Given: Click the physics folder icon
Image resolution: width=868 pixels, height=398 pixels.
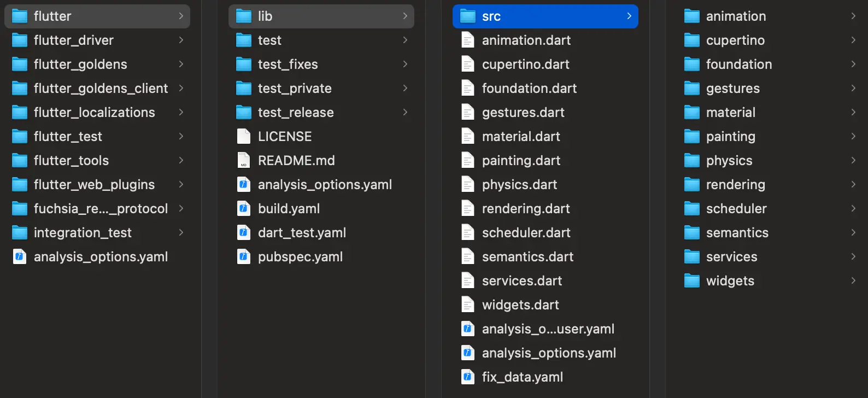Looking at the screenshot, I should (692, 161).
